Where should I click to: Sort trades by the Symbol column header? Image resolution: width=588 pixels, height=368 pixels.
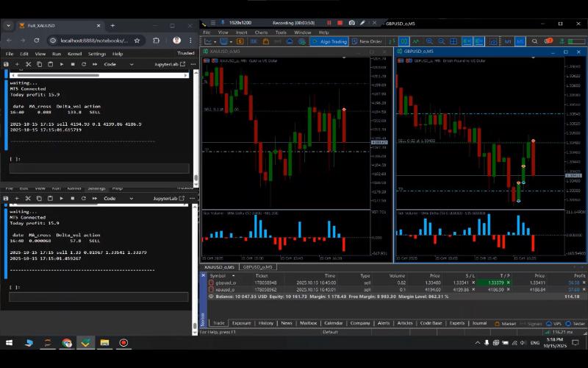pyautogui.click(x=218, y=275)
